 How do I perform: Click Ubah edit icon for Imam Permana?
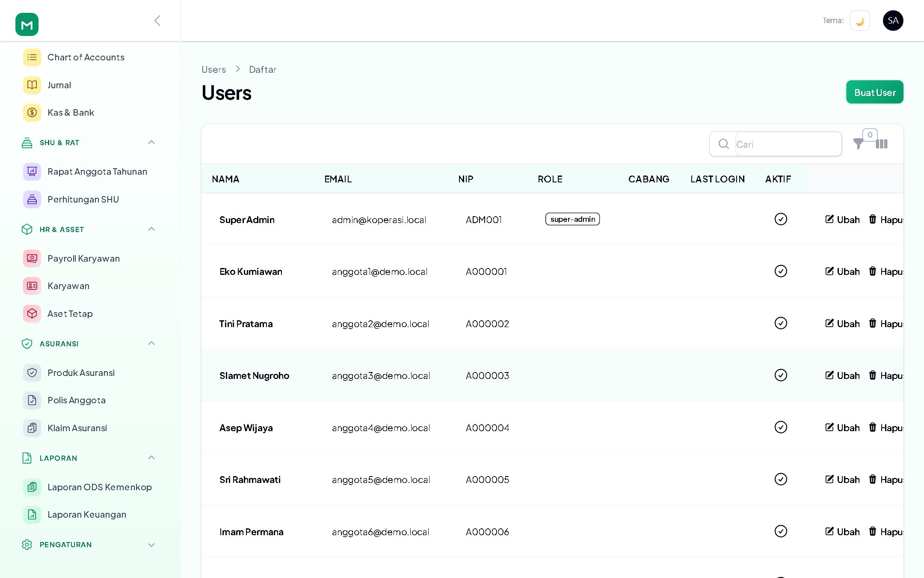[x=829, y=531]
